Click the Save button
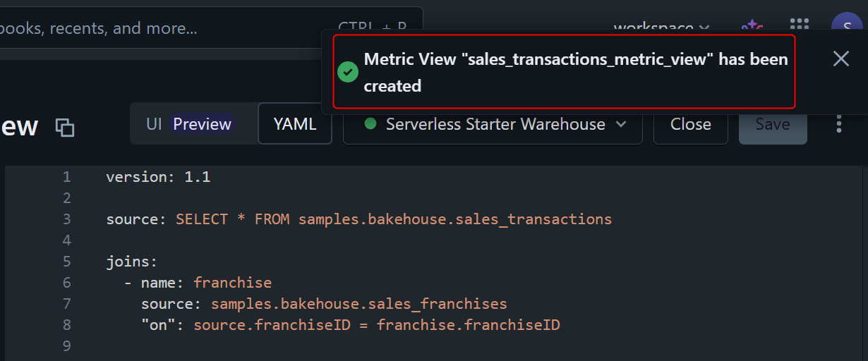The image size is (868, 361). [x=773, y=124]
